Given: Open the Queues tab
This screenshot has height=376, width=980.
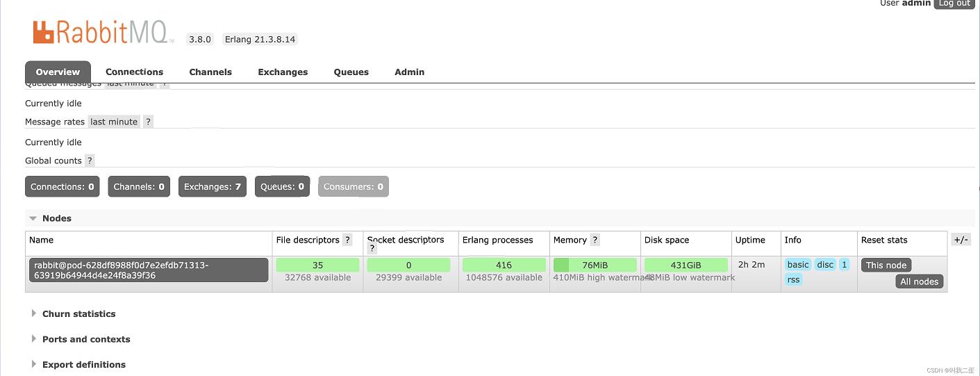Looking at the screenshot, I should point(351,72).
